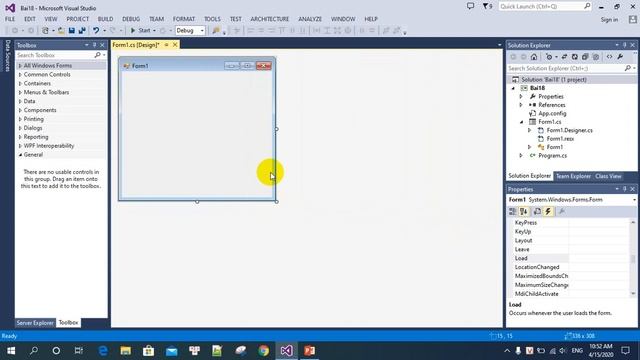Pin the Toolbox panel auto-hide icon

point(94,45)
